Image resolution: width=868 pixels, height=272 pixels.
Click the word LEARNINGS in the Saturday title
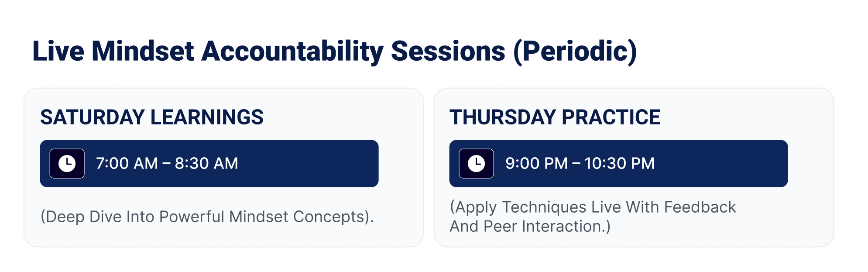(x=207, y=117)
